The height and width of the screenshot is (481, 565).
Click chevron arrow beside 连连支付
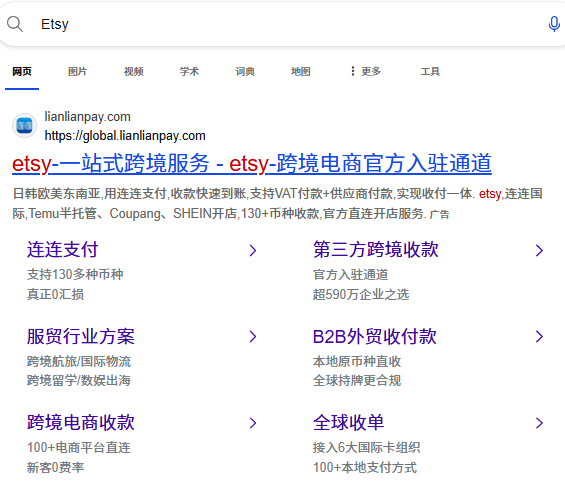tap(253, 250)
